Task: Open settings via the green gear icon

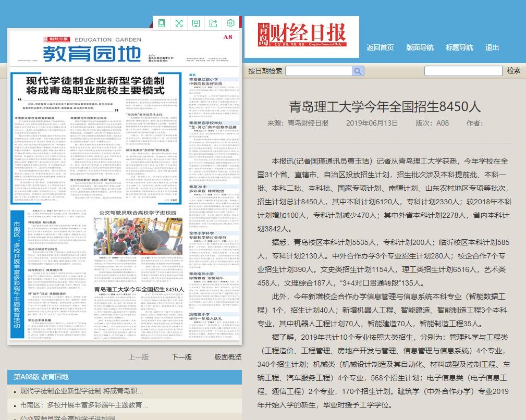Action: pos(230,23)
